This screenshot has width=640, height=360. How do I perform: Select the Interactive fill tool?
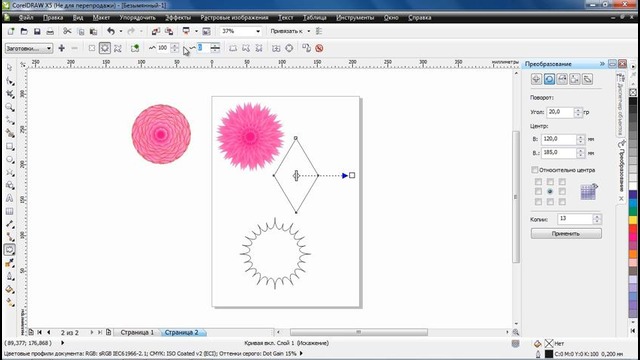pos(10,302)
